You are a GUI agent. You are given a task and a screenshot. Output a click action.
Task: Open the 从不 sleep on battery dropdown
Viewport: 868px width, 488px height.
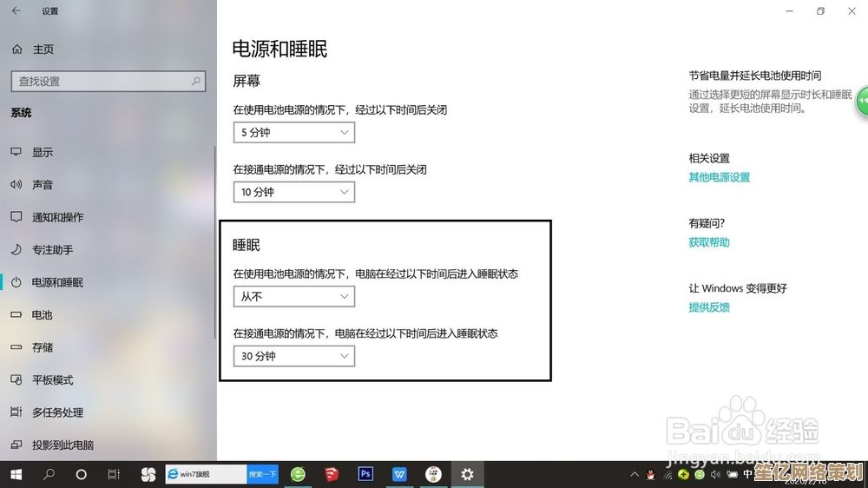point(293,297)
